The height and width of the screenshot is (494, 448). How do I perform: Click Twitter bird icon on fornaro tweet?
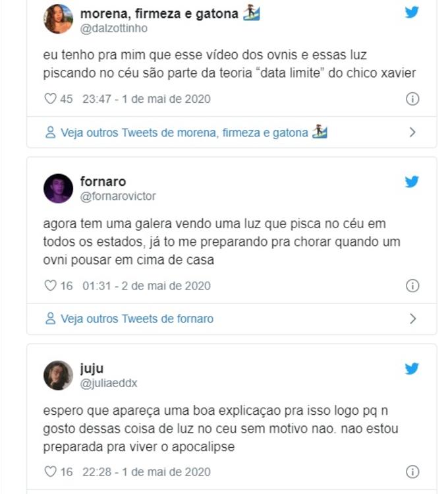[412, 181]
